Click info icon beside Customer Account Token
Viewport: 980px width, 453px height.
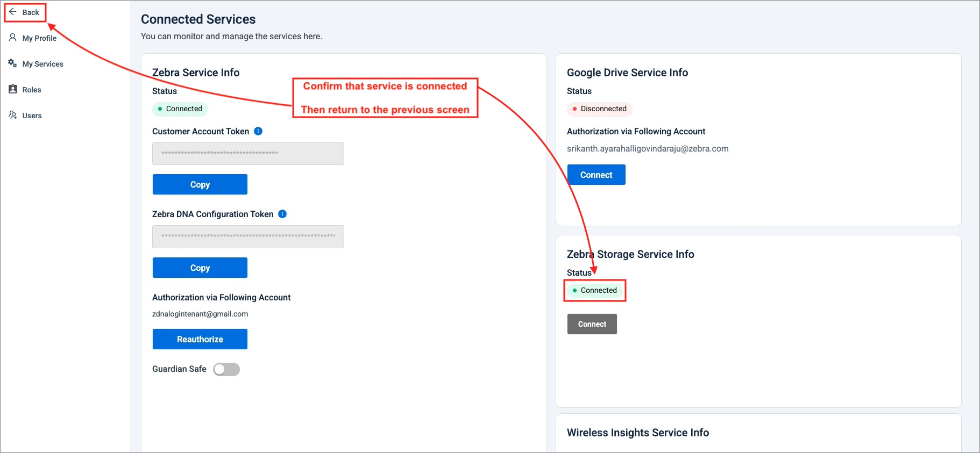point(258,131)
